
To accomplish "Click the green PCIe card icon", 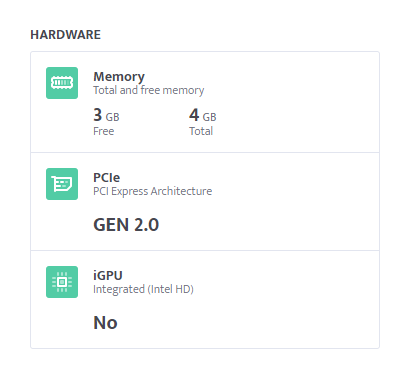I will click(x=62, y=184).
